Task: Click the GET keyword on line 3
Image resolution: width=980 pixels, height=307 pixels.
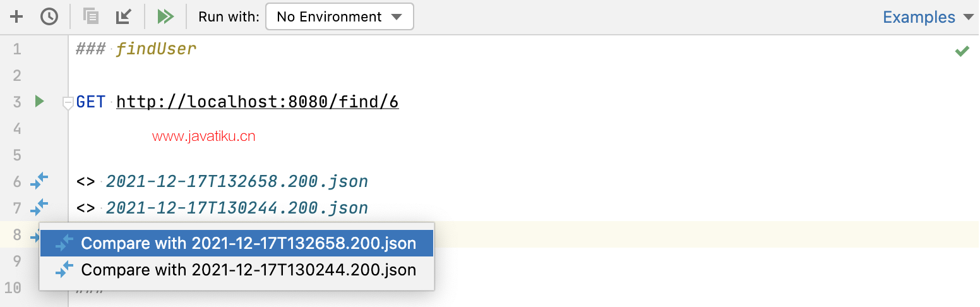Action: 91,102
